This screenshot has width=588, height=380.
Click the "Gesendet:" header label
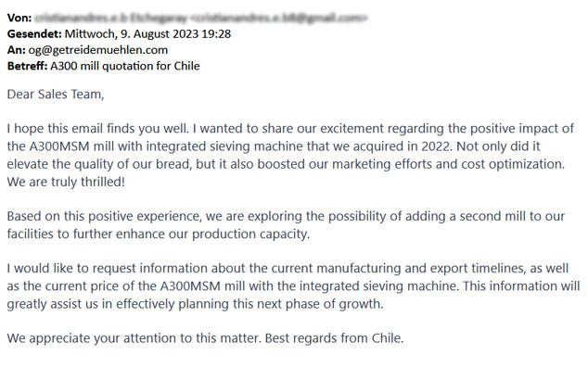pos(37,33)
